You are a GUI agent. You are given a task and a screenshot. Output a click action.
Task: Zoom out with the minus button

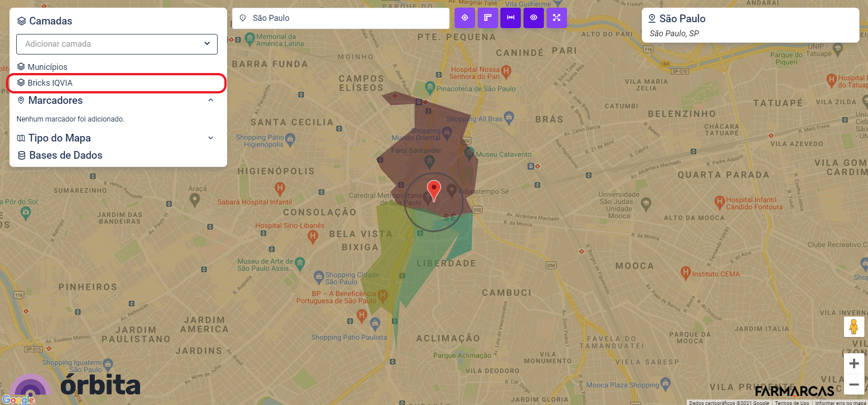[854, 385]
